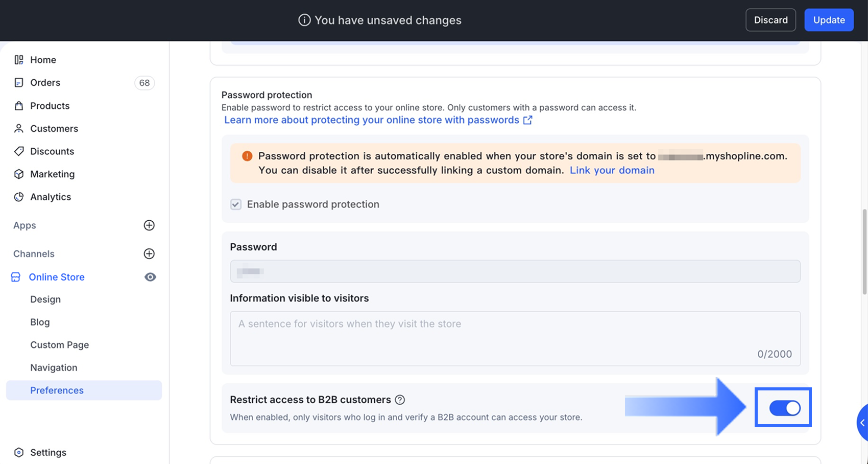Click the Products bag icon

click(19, 106)
